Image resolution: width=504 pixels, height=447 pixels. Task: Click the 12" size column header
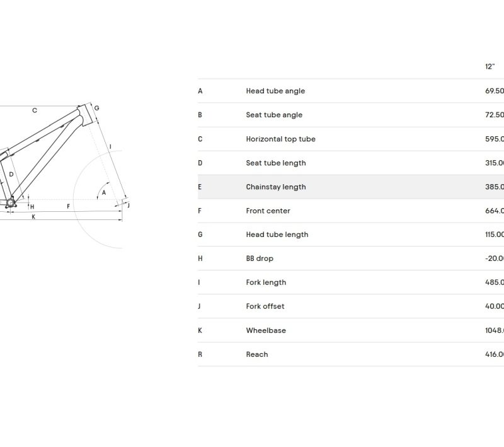pyautogui.click(x=490, y=67)
